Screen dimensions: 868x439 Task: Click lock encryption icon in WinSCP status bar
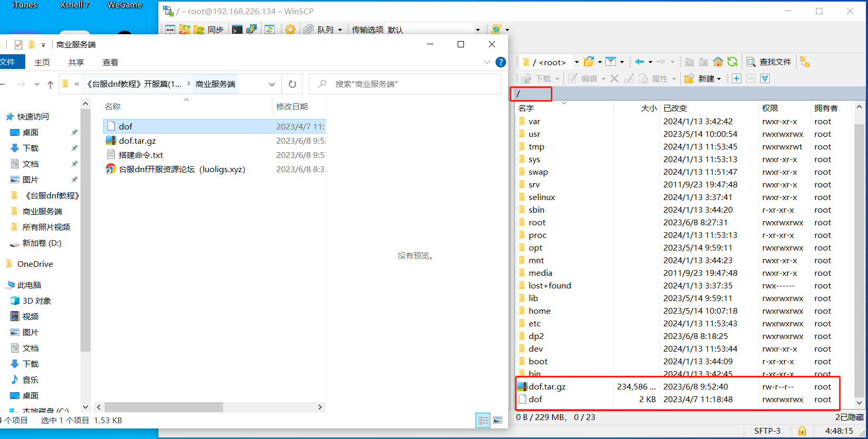pos(802,431)
